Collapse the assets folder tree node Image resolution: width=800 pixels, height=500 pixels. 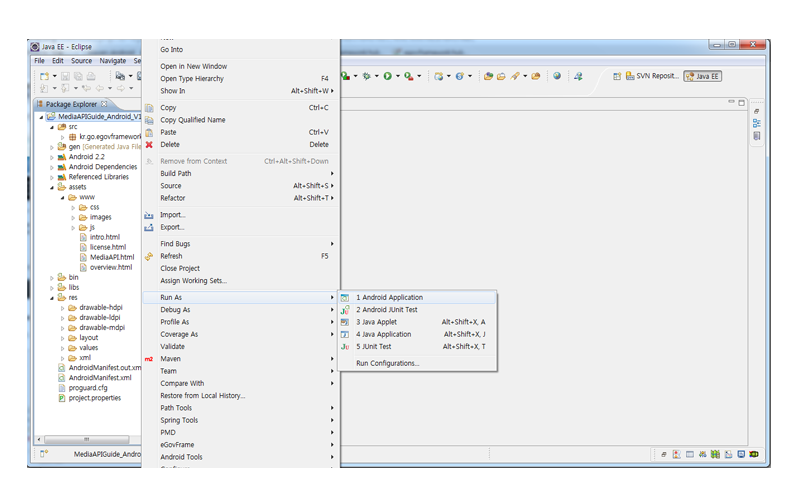tap(52, 187)
